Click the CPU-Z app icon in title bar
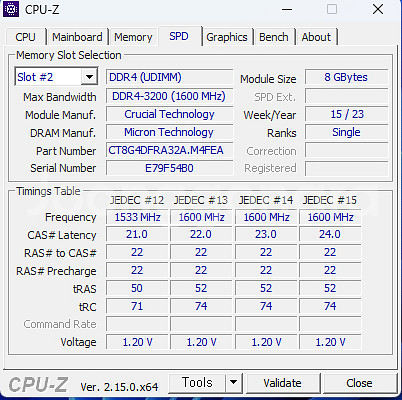 (x=11, y=9)
